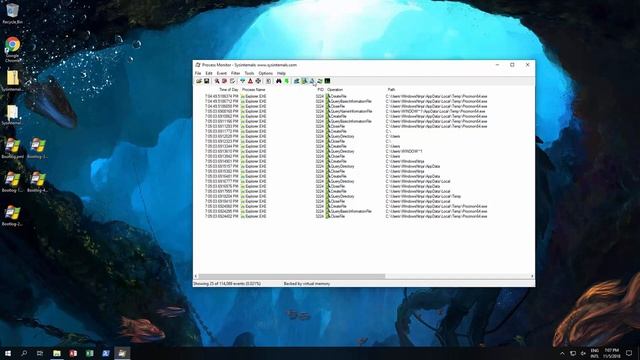Click the Time of Day column header
This screenshot has height=360, width=640.
(x=229, y=89)
